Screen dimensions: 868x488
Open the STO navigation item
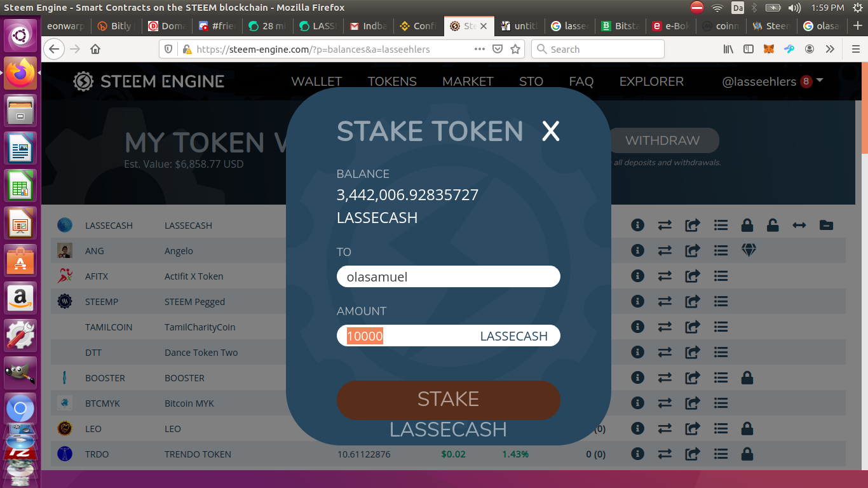tap(531, 81)
